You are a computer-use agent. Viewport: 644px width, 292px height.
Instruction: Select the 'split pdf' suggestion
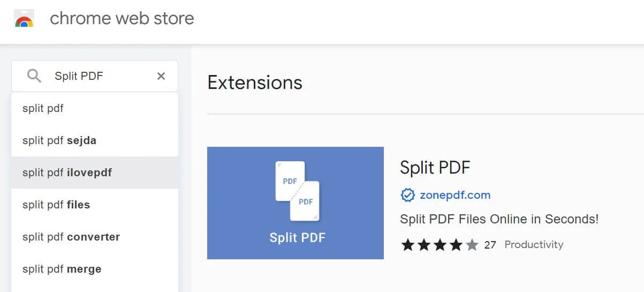pos(43,108)
